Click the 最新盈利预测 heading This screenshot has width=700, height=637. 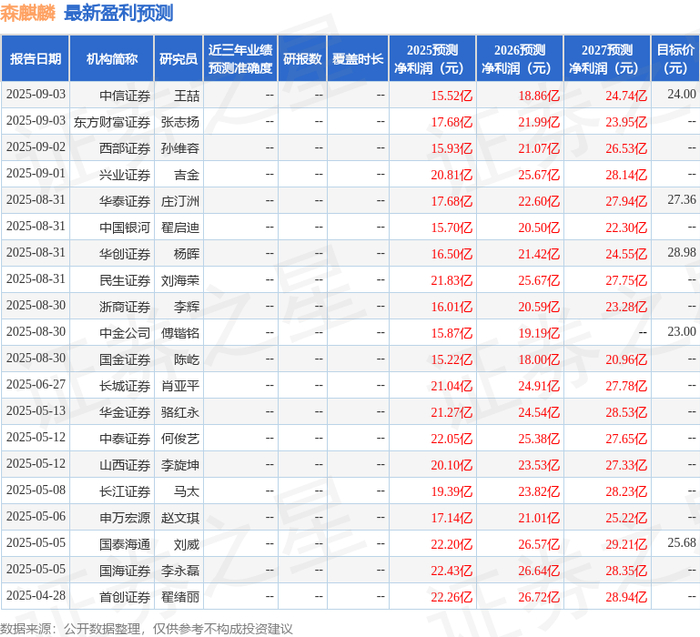pyautogui.click(x=119, y=13)
